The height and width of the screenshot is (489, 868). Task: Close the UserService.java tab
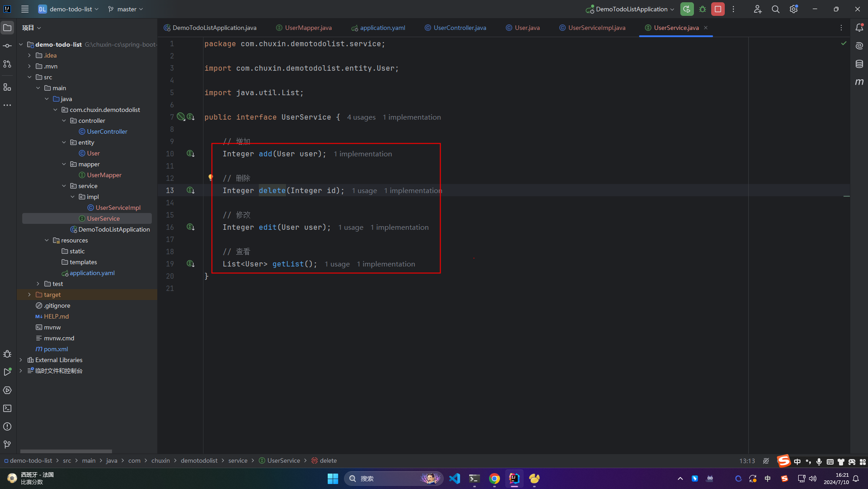(x=706, y=28)
